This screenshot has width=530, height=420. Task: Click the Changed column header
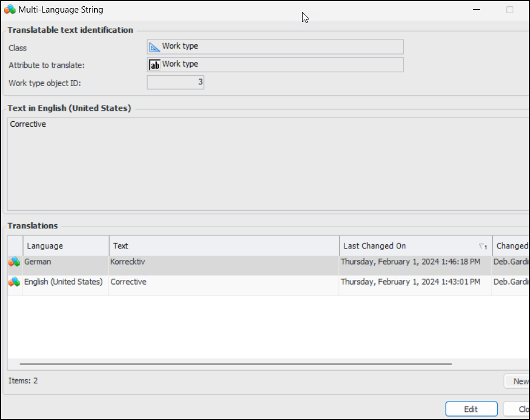[x=512, y=246]
